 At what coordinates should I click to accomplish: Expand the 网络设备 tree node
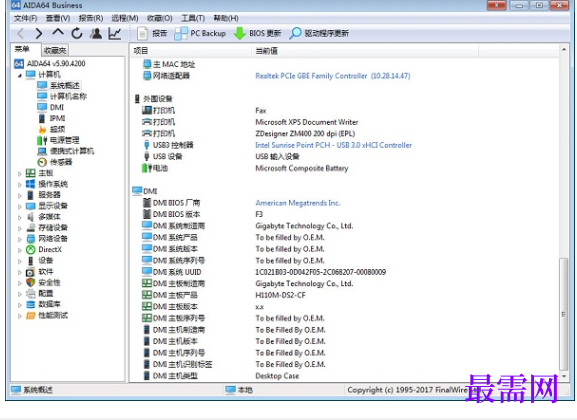tap(20, 239)
